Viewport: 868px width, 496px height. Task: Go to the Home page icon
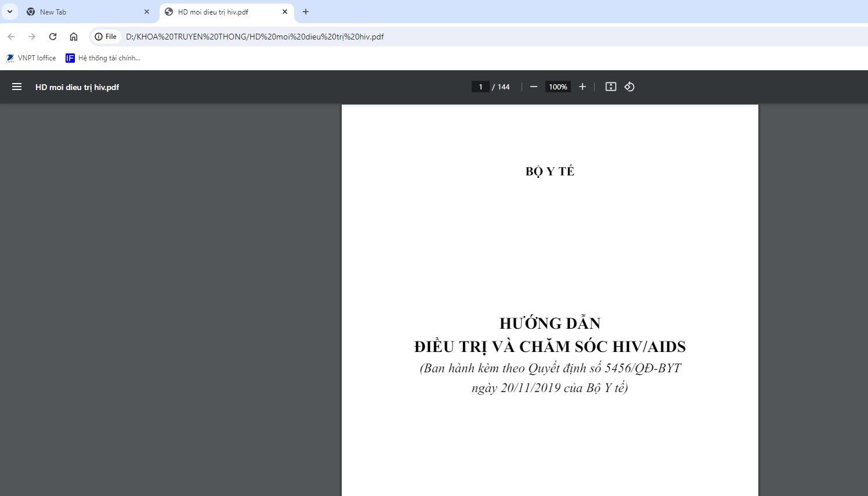pos(74,37)
